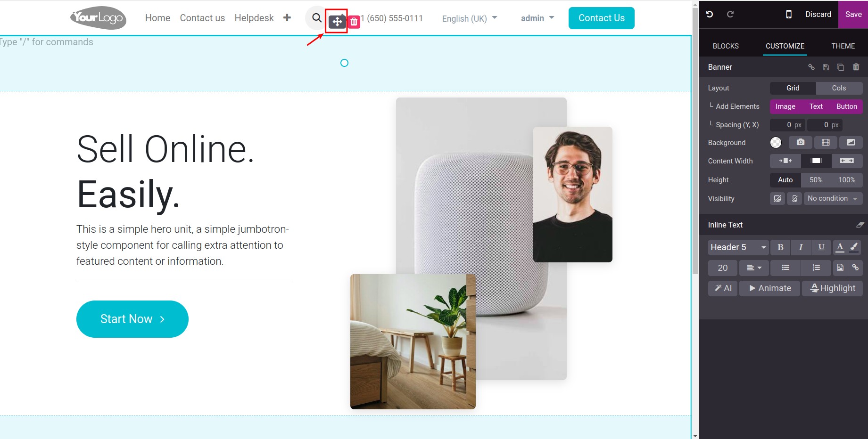The height and width of the screenshot is (439, 868).
Task: Click the redo arrow icon
Action: click(730, 14)
